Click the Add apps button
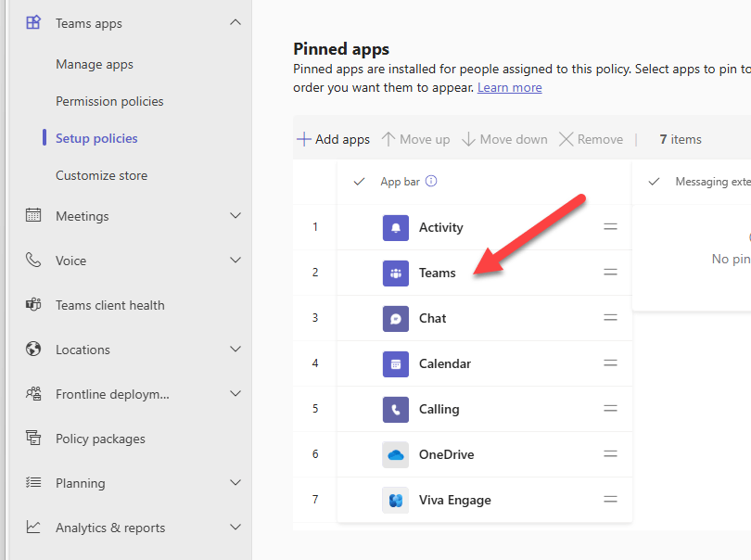 [x=332, y=138]
